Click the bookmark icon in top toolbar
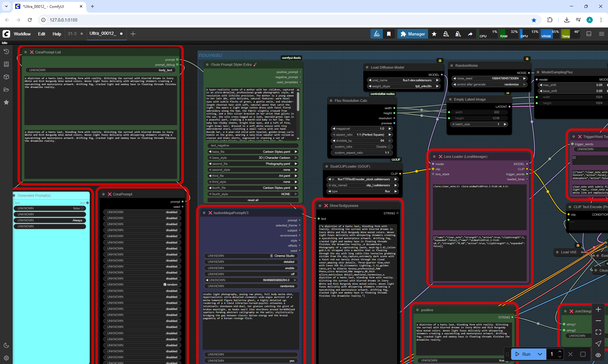 click(389, 34)
